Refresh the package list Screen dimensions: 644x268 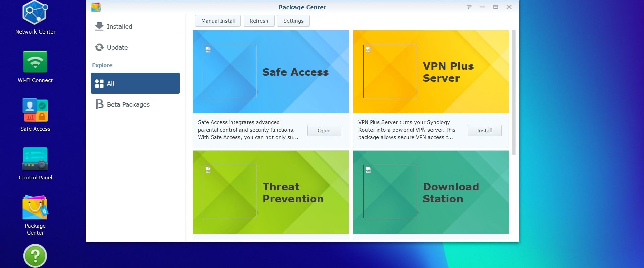click(259, 21)
